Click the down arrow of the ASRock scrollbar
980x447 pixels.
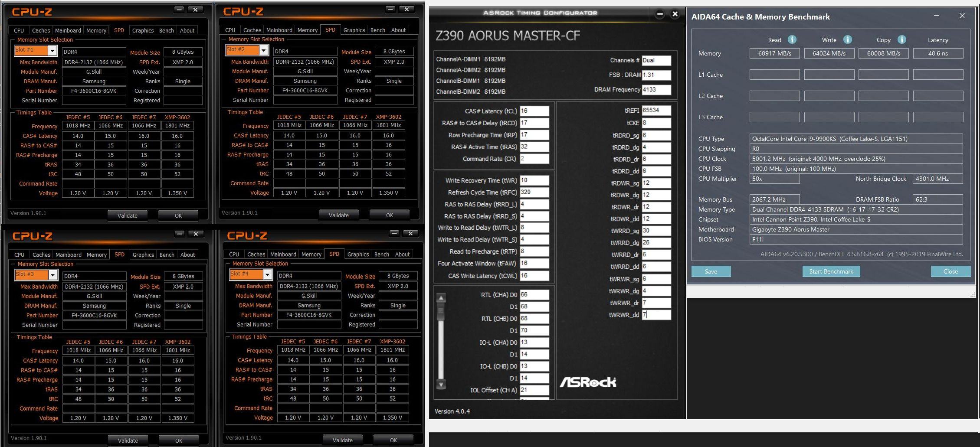tap(441, 384)
